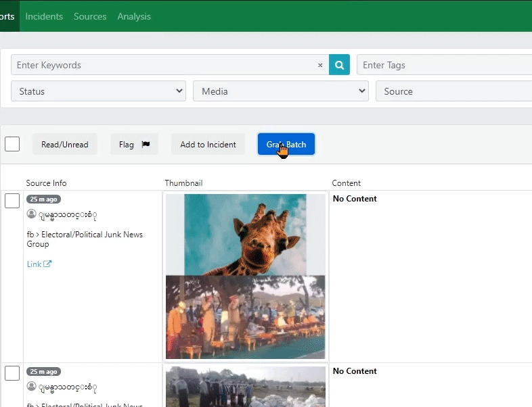The height and width of the screenshot is (407, 532).
Task: Switch to the Analysis tab
Action: point(134,16)
